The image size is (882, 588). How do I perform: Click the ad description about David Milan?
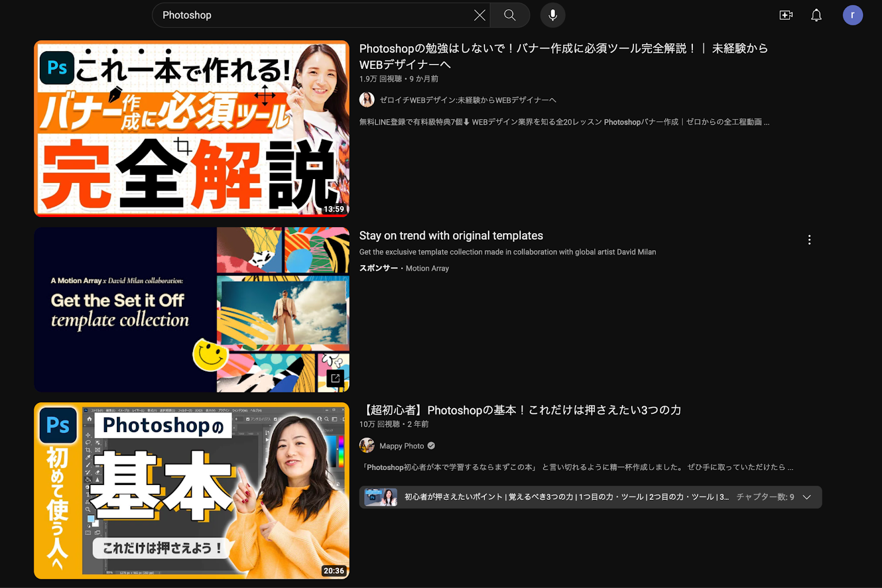tap(508, 252)
